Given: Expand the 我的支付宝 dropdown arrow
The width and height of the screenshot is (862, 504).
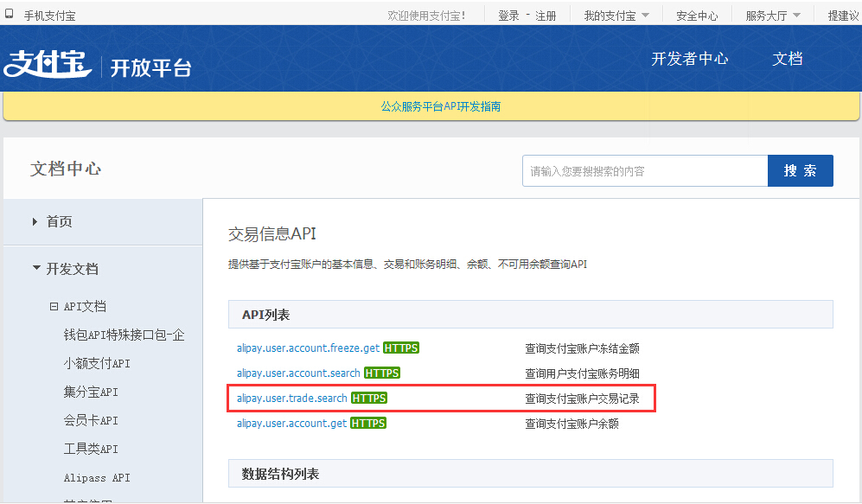Looking at the screenshot, I should (x=645, y=16).
